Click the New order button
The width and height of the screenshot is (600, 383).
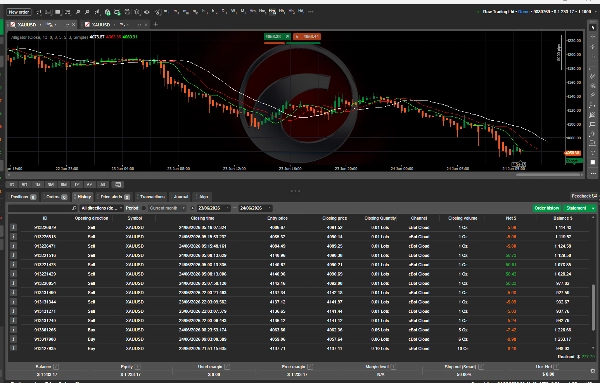tap(19, 12)
